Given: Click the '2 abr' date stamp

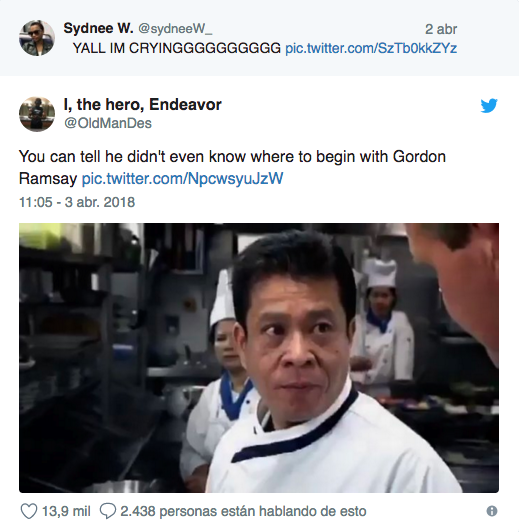Looking at the screenshot, I should 441,29.
